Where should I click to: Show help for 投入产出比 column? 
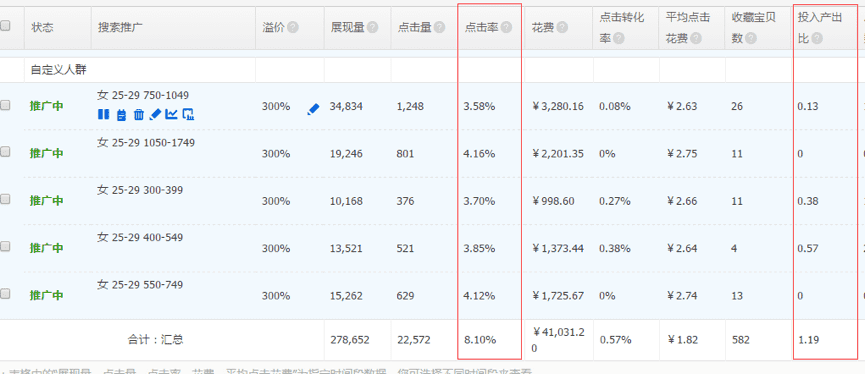click(x=817, y=39)
